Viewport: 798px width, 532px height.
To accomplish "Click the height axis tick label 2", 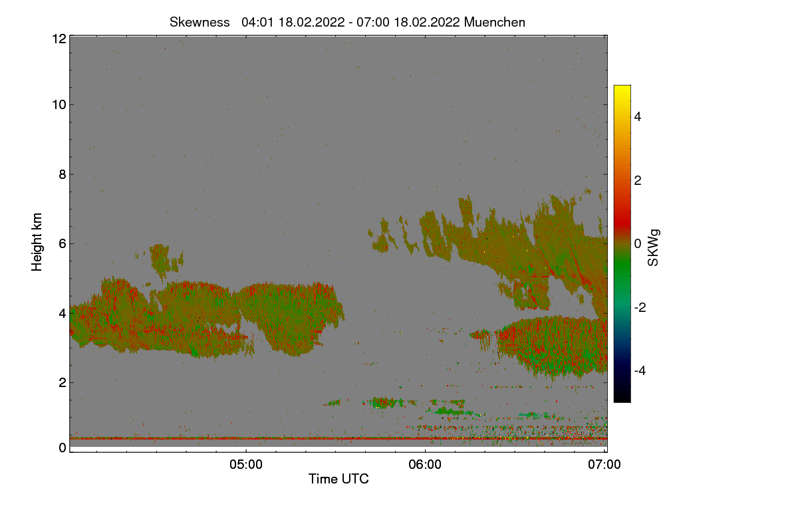I will tap(63, 382).
